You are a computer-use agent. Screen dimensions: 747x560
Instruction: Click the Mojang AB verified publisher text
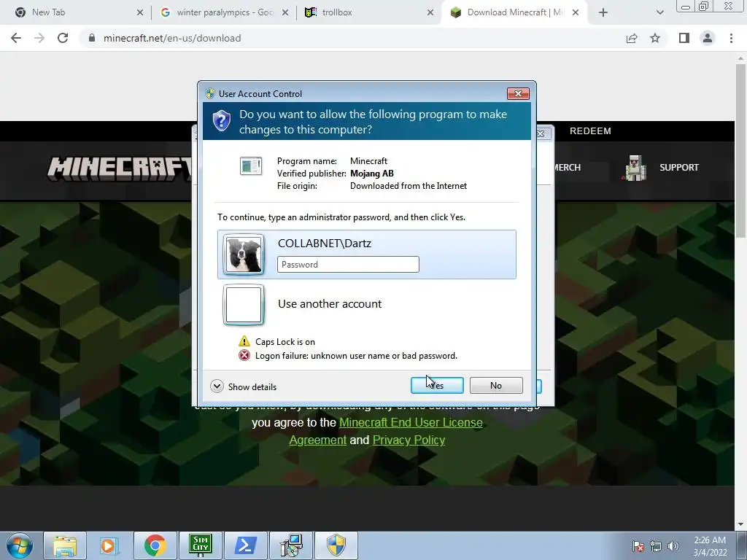point(371,174)
